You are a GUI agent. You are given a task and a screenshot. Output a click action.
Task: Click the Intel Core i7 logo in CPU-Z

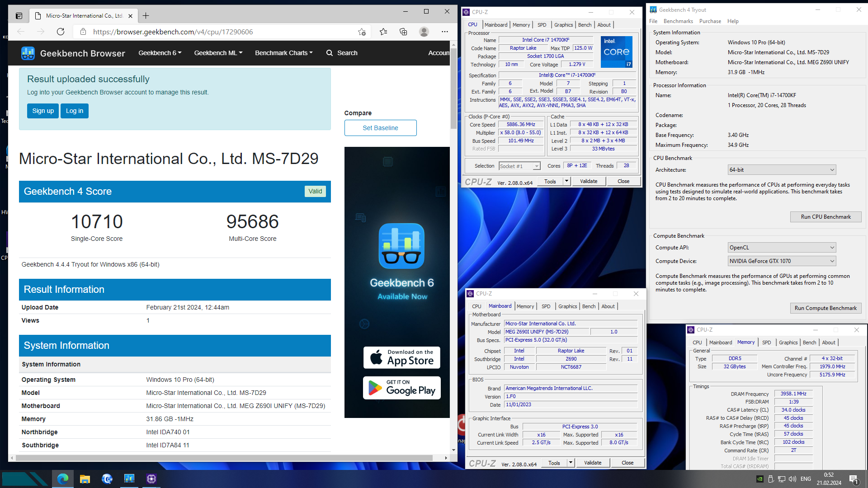coord(617,52)
